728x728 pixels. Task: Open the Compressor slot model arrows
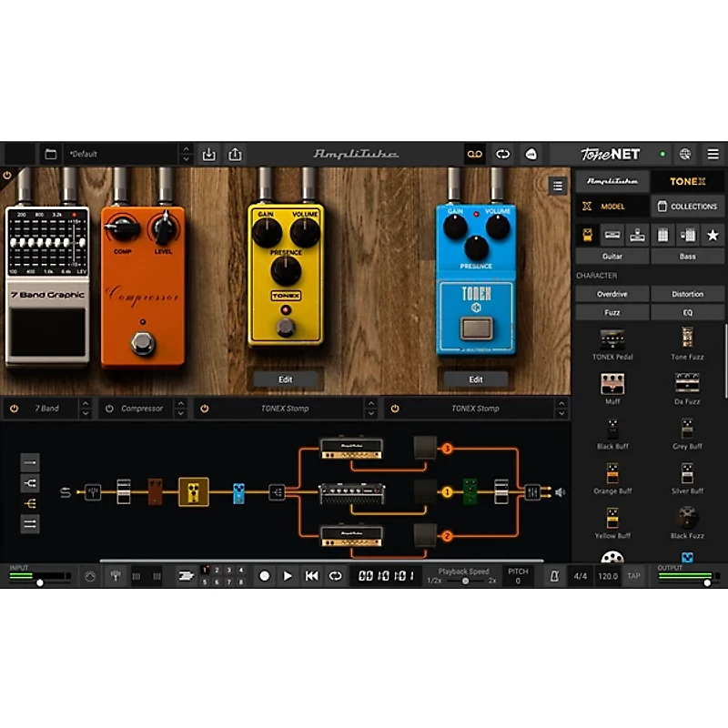180,409
